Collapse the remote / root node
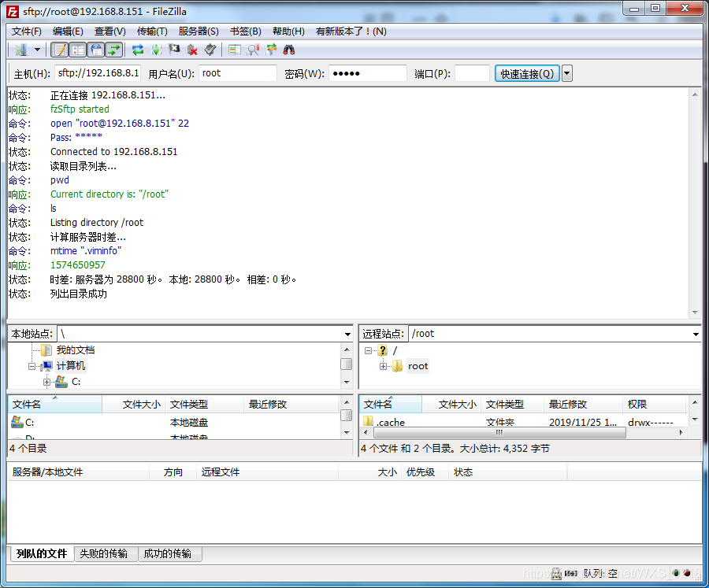709x588 pixels. (368, 350)
